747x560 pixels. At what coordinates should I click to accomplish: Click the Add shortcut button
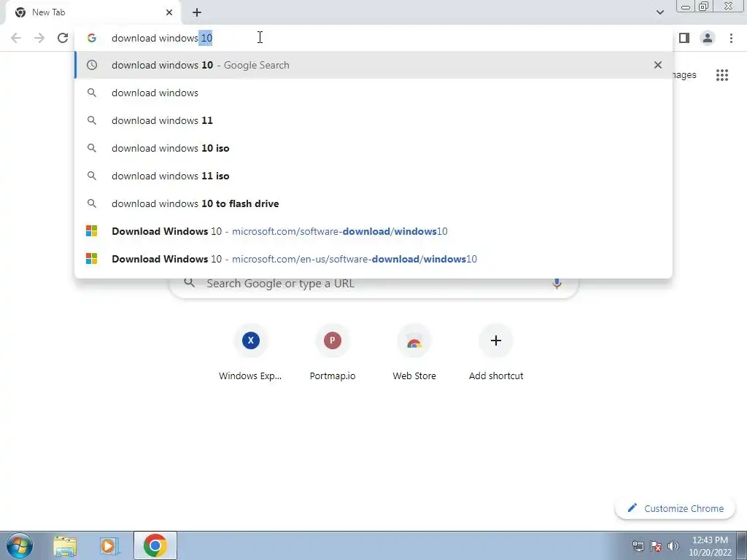(x=496, y=354)
